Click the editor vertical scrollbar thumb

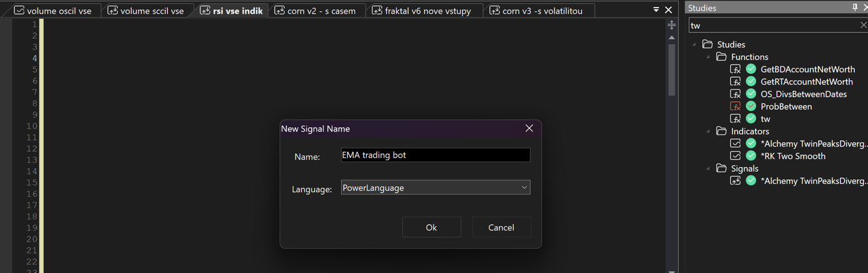671,70
